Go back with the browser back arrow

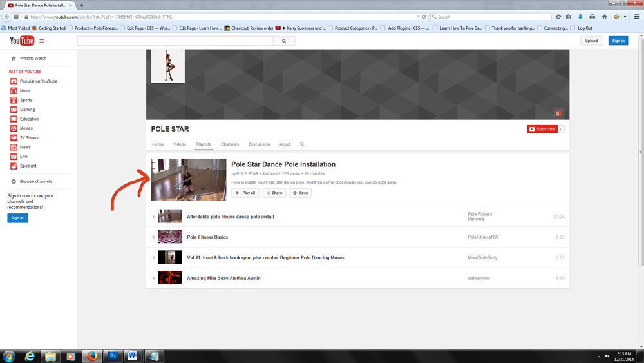click(6, 17)
